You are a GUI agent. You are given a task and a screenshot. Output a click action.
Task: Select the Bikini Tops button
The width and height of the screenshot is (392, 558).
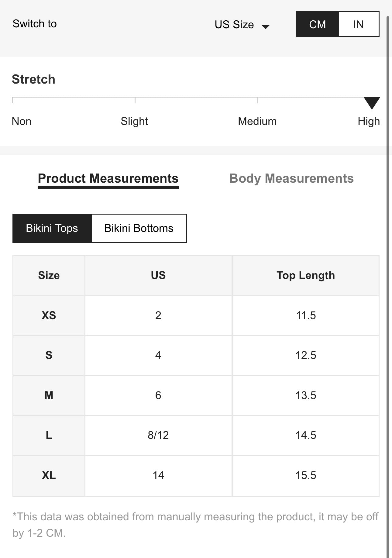(52, 228)
